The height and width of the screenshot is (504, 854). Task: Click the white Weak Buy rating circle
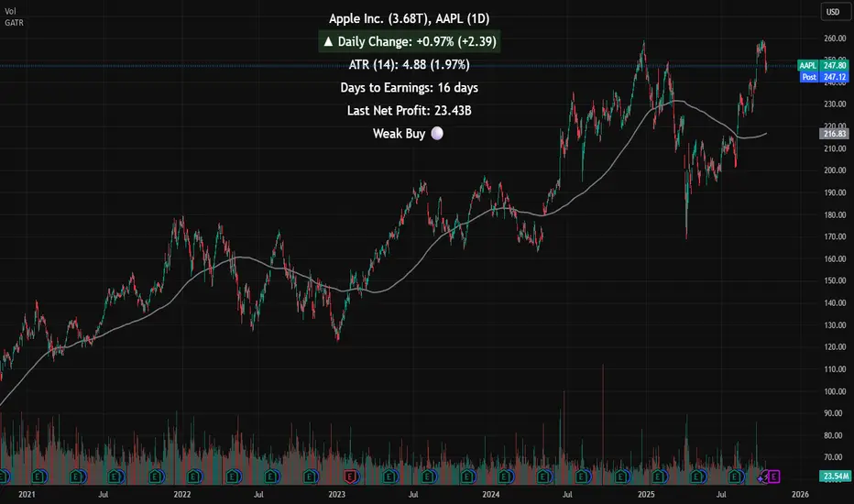pyautogui.click(x=437, y=134)
